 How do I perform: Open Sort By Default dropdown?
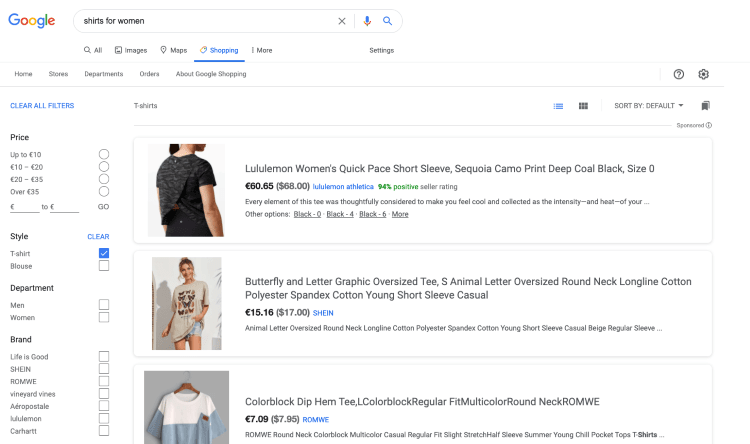coord(649,106)
